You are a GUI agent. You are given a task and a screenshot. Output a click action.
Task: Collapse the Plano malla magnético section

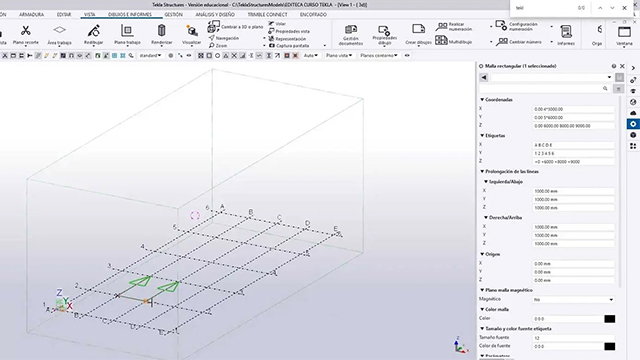(x=482, y=290)
